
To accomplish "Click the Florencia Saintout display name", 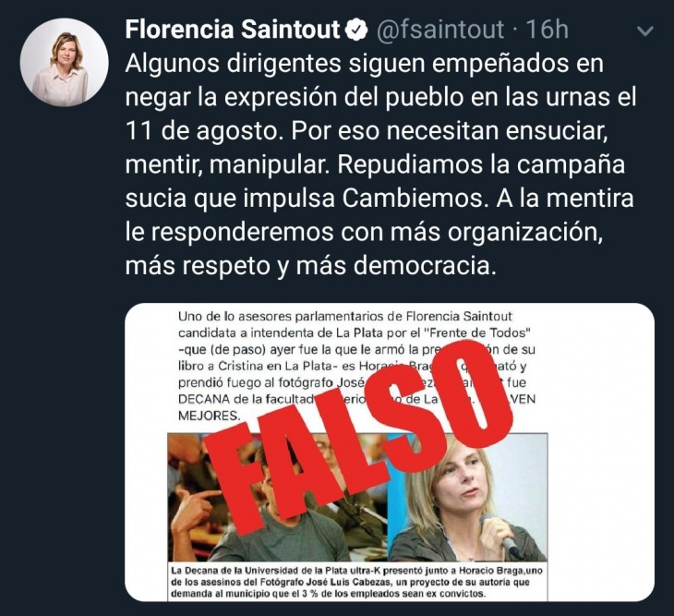I will 233,30.
